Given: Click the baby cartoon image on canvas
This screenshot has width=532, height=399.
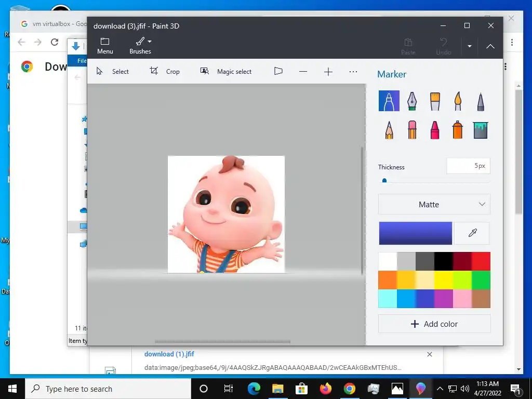Looking at the screenshot, I should pos(227,215).
